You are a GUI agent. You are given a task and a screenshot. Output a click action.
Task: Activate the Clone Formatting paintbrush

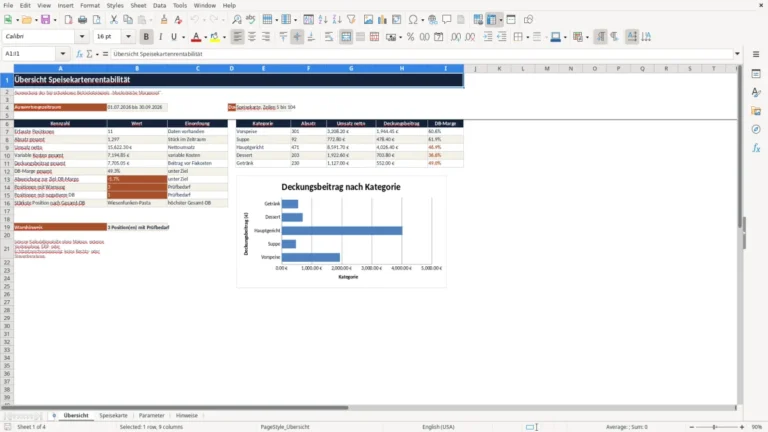[164, 20]
